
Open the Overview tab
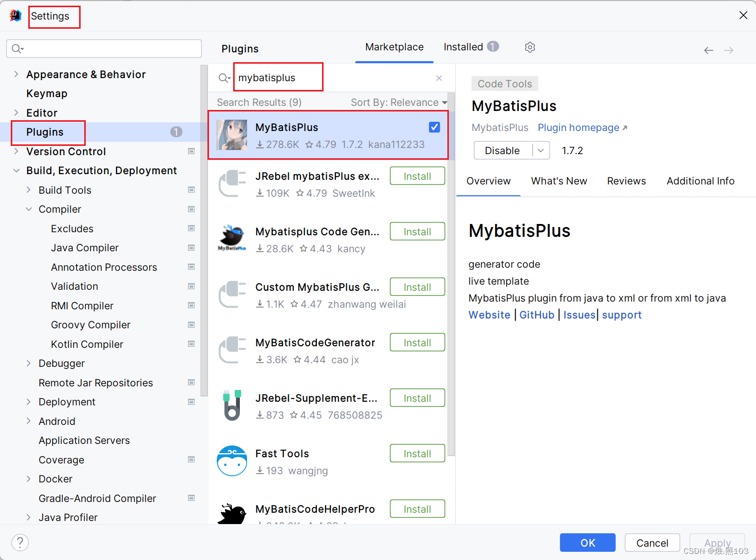pos(488,181)
